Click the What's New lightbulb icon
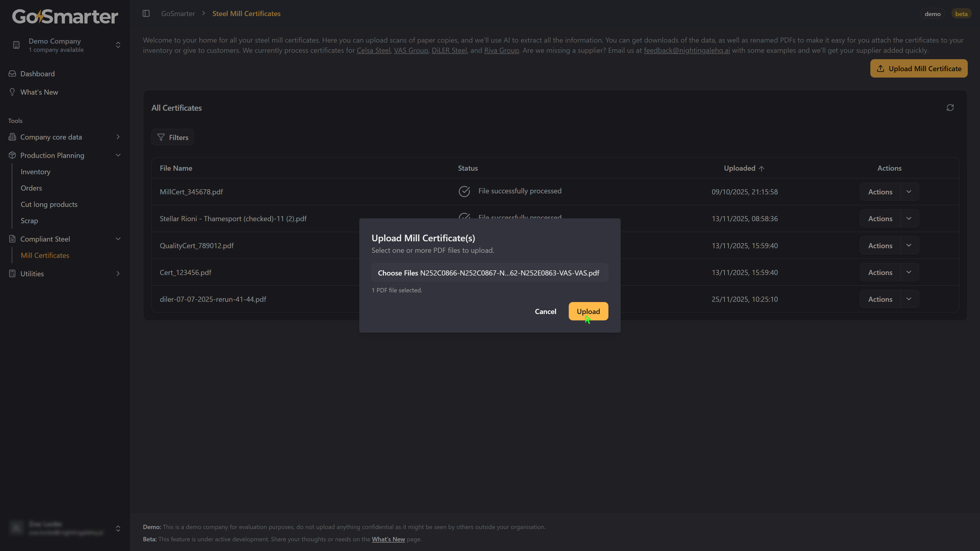980x551 pixels. (12, 92)
